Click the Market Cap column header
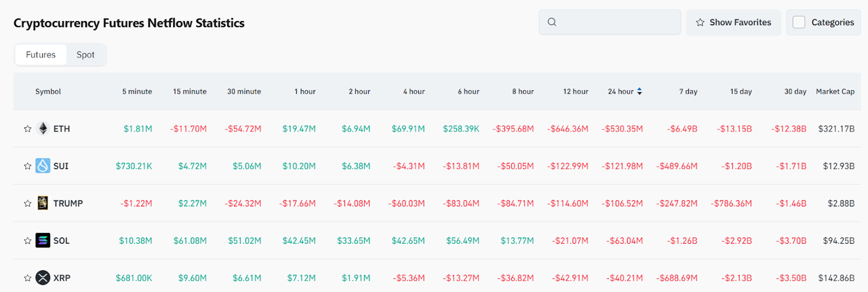Image resolution: width=868 pixels, height=292 pixels. [x=835, y=91]
